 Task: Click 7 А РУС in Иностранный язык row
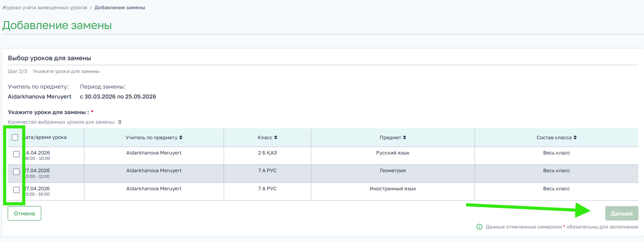click(x=267, y=188)
